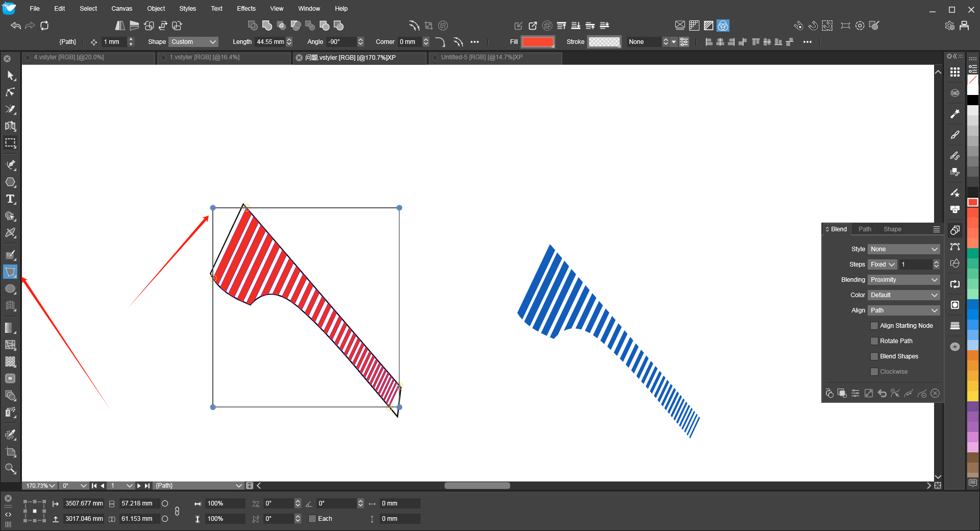980x531 pixels.
Task: Switch to the Path tab in the Blend panel
Action: tap(865, 229)
